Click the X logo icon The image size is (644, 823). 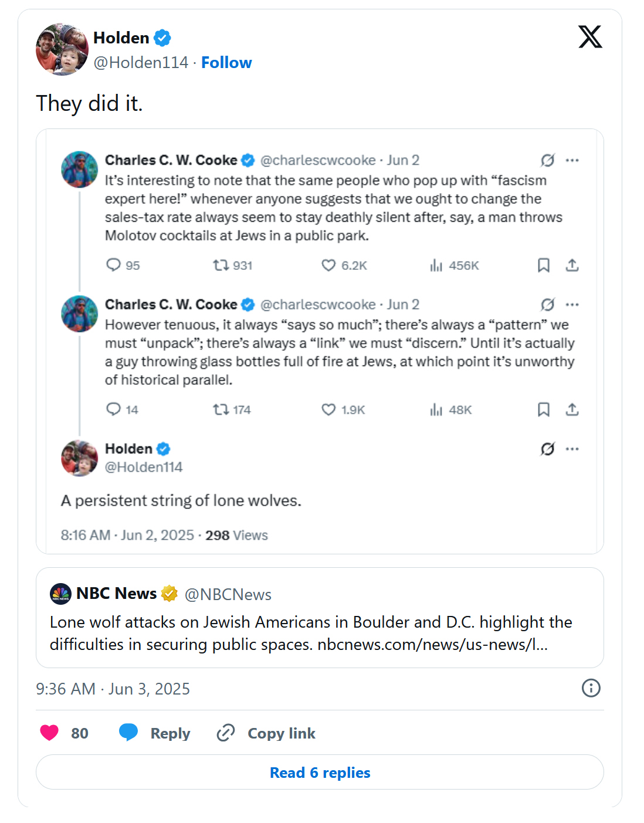click(590, 37)
